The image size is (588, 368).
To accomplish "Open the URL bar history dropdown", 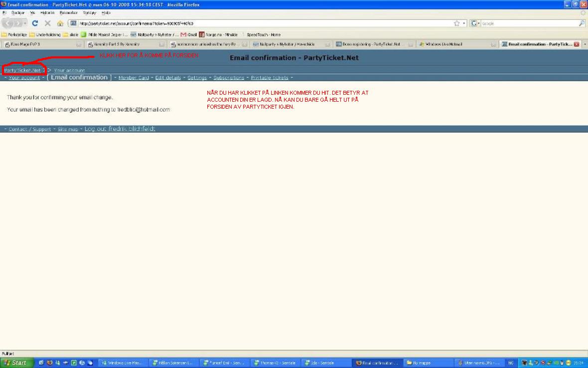I will click(464, 23).
